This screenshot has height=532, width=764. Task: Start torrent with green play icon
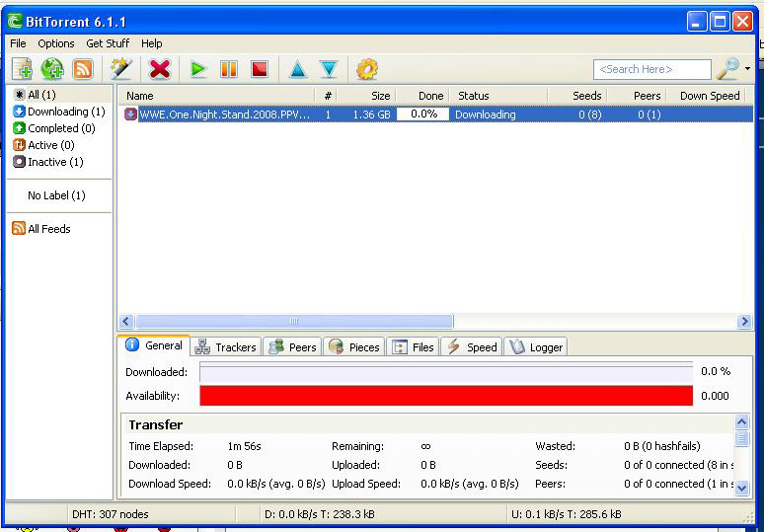click(197, 69)
